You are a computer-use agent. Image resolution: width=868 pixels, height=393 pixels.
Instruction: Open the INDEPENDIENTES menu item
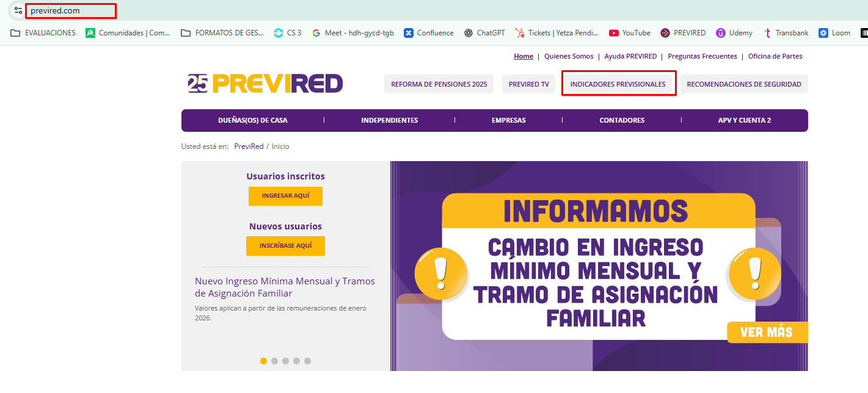(x=389, y=120)
